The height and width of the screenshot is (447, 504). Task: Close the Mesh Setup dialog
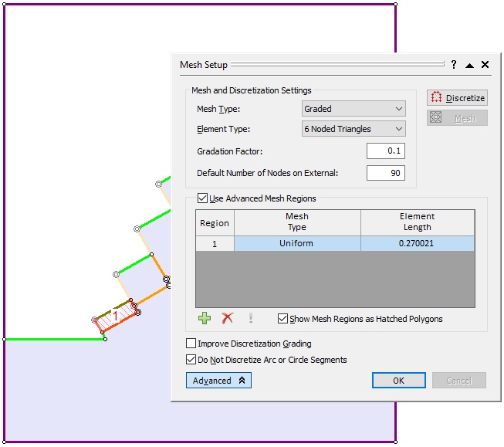point(485,65)
